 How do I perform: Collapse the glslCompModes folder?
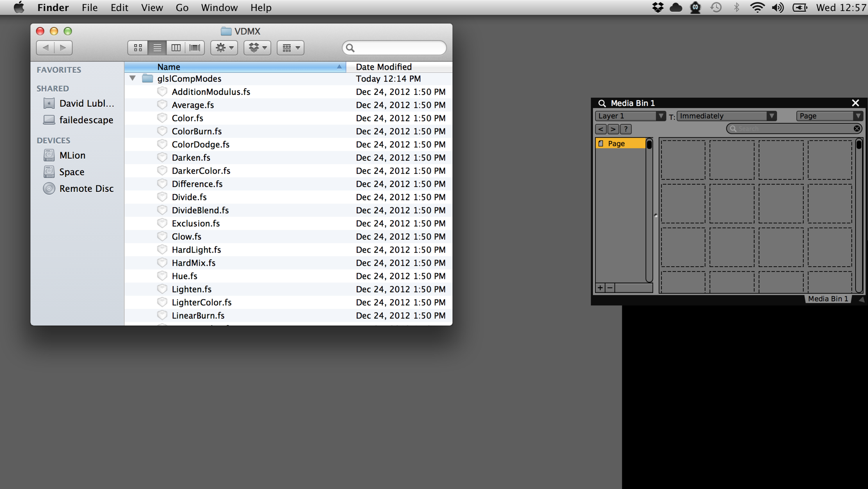[x=132, y=78]
